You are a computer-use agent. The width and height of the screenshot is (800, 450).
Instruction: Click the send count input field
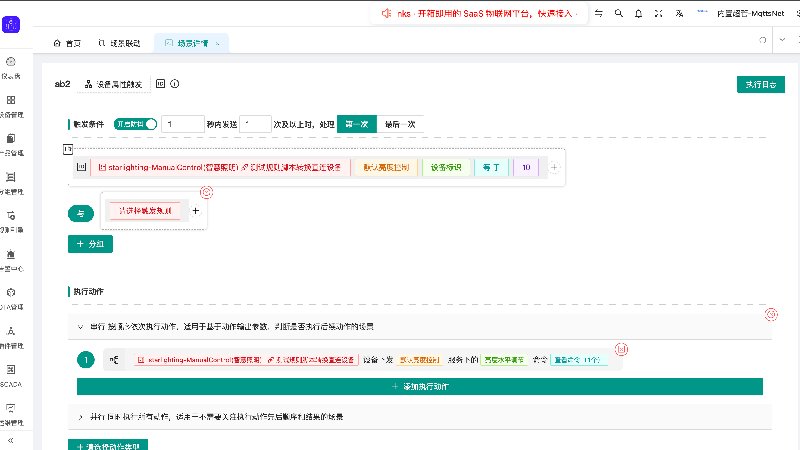(255, 124)
